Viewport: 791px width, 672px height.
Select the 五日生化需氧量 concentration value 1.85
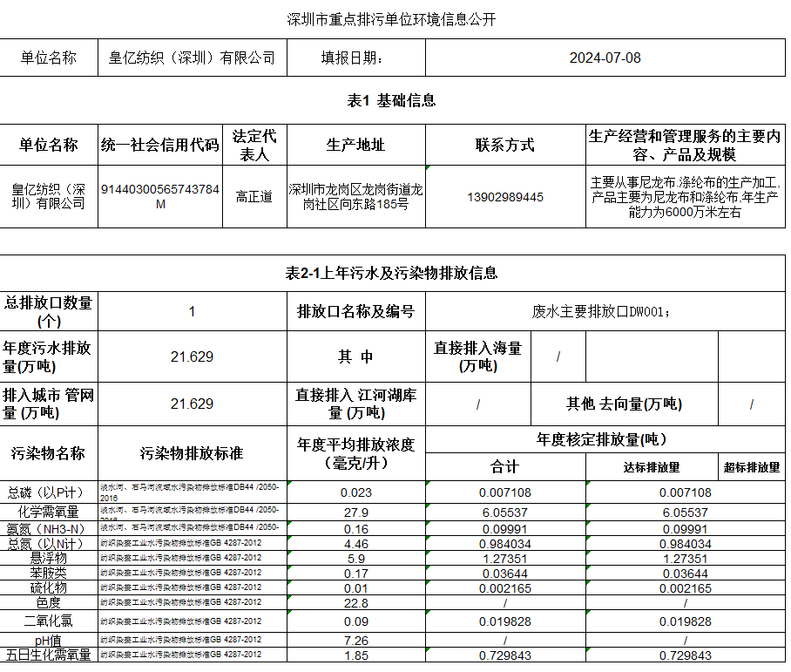(x=356, y=655)
